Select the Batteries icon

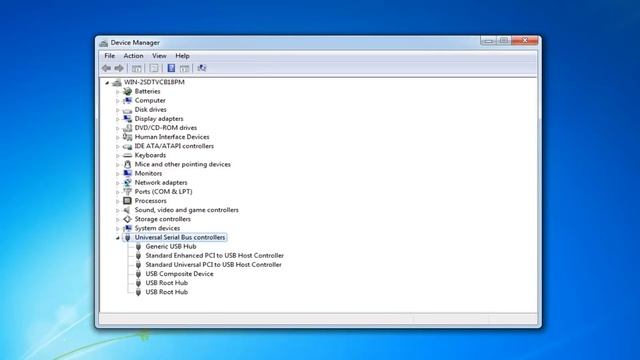127,91
